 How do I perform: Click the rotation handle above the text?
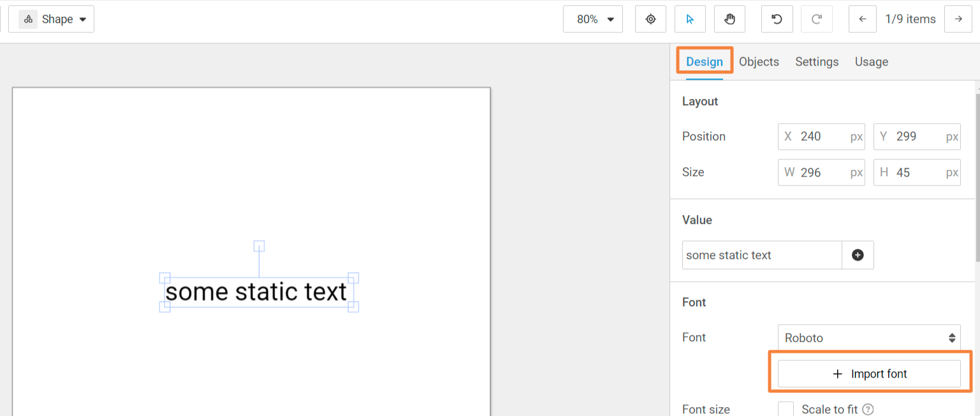point(259,246)
